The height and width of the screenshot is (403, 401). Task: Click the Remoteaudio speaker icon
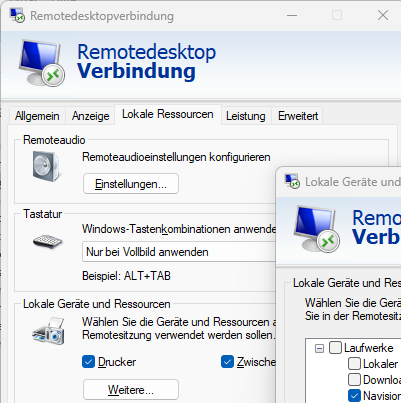pos(47,166)
